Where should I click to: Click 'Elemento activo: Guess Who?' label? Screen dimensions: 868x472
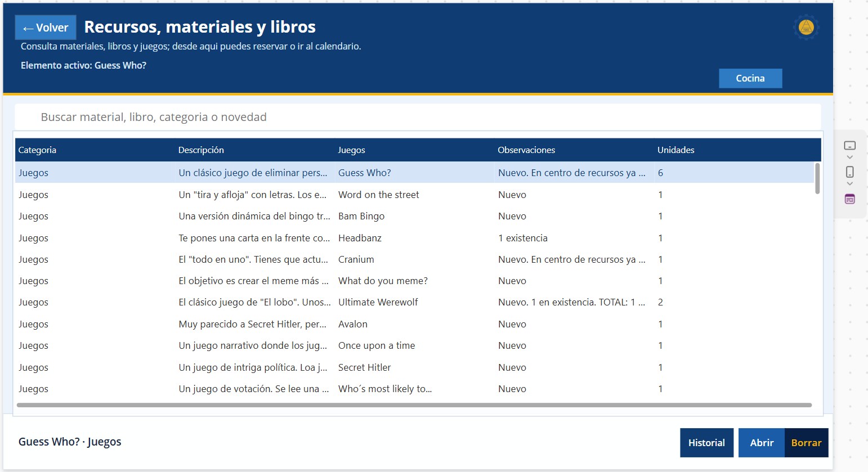[83, 65]
